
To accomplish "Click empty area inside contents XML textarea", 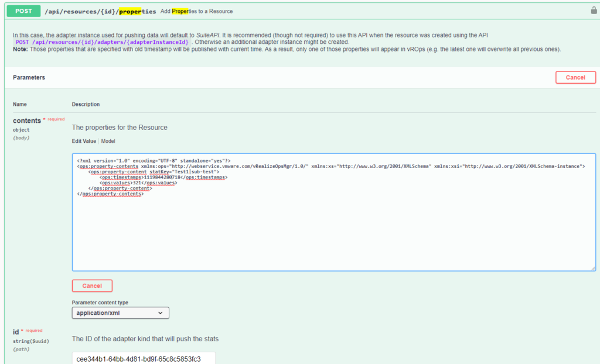I will [x=333, y=234].
